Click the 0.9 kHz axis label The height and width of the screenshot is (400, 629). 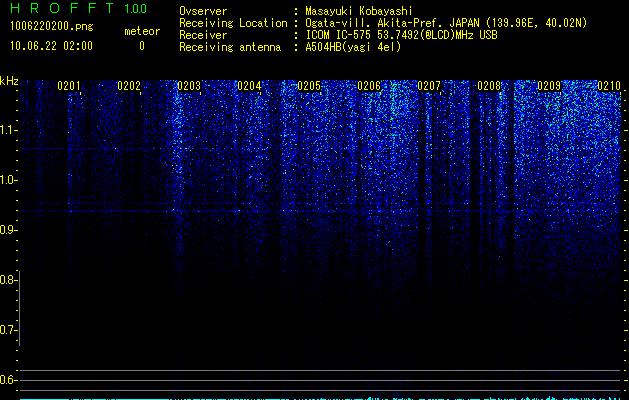[x=8, y=230]
